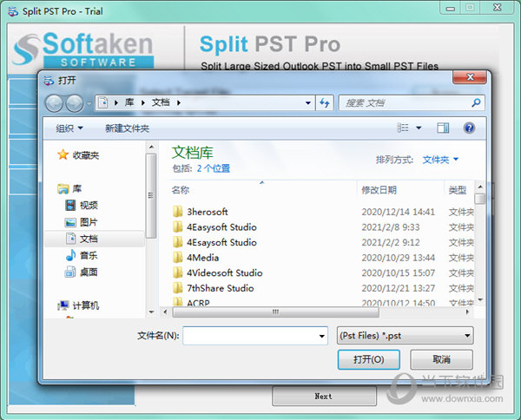Click the 计算机 computer icon
The image size is (521, 420).
click(63, 305)
